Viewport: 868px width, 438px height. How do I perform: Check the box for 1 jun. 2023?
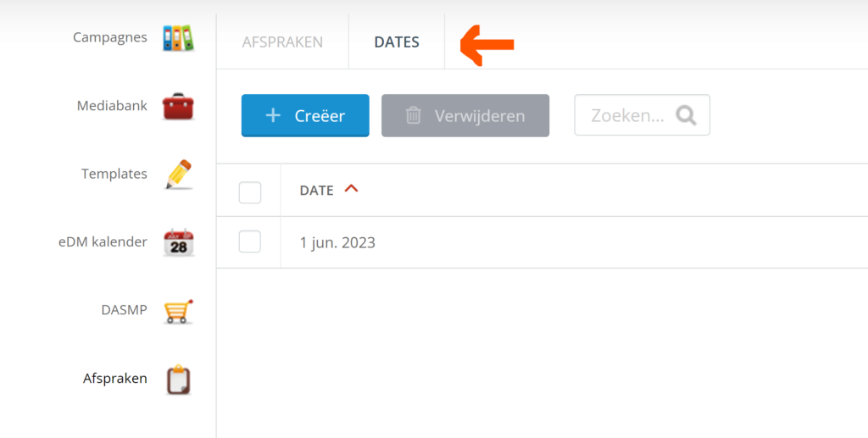[250, 242]
